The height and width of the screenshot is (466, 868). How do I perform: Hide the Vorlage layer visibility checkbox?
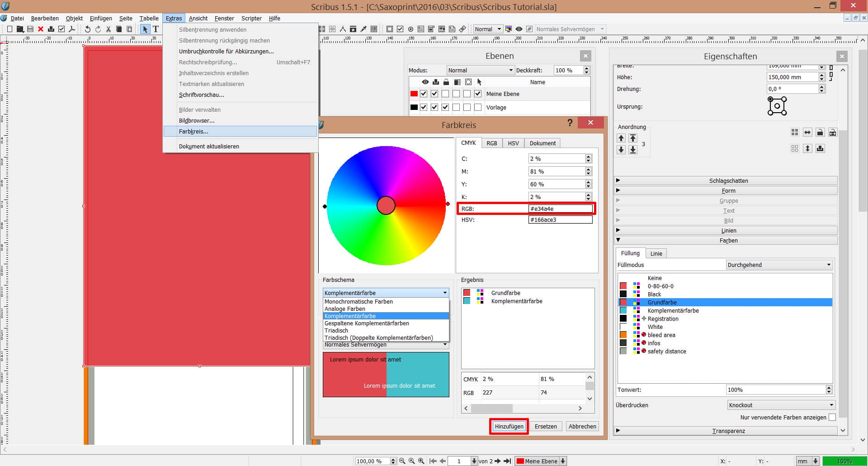coord(424,107)
